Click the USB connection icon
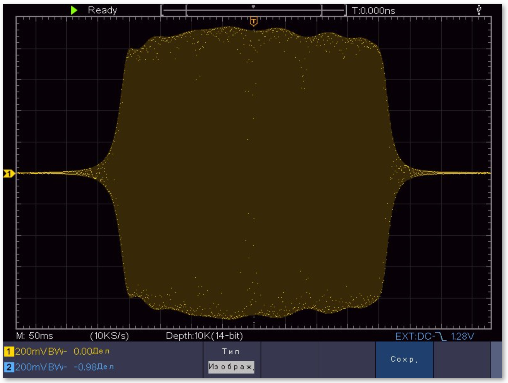The width and height of the screenshot is (508, 383). pyautogui.click(x=479, y=10)
